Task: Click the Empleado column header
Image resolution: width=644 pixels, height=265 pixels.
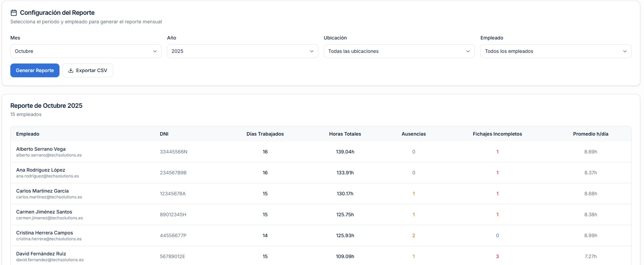Action: (28, 134)
